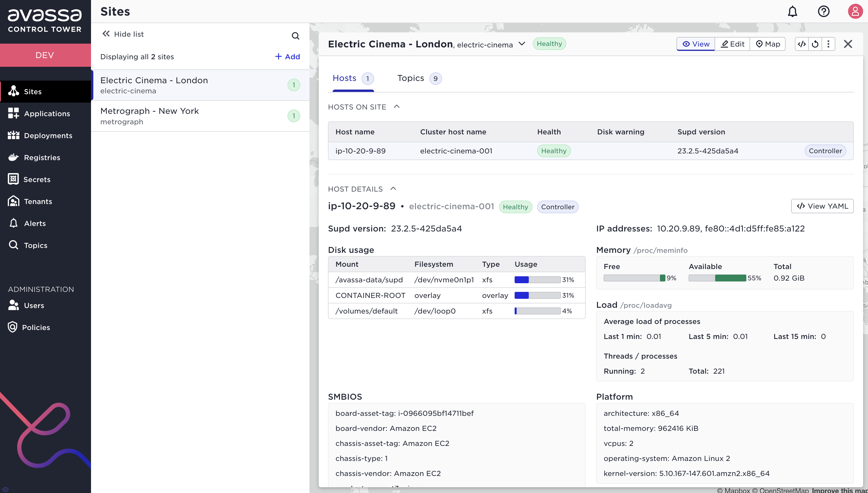The image size is (868, 493).
Task: Click the IP addresses value
Action: pos(730,229)
